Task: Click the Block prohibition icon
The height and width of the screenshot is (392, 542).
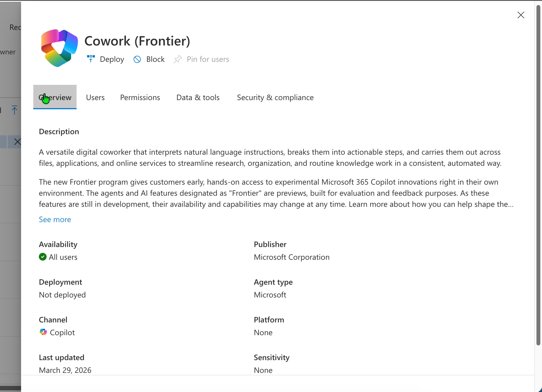Action: [137, 59]
